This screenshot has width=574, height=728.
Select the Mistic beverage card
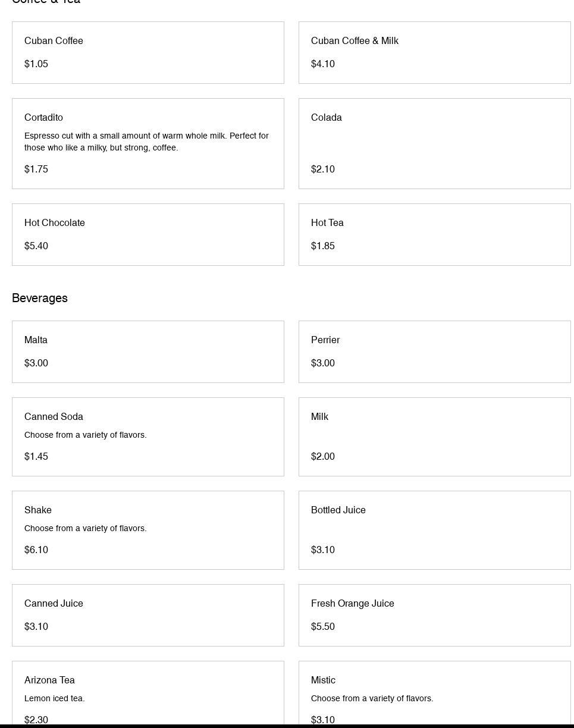click(435, 694)
